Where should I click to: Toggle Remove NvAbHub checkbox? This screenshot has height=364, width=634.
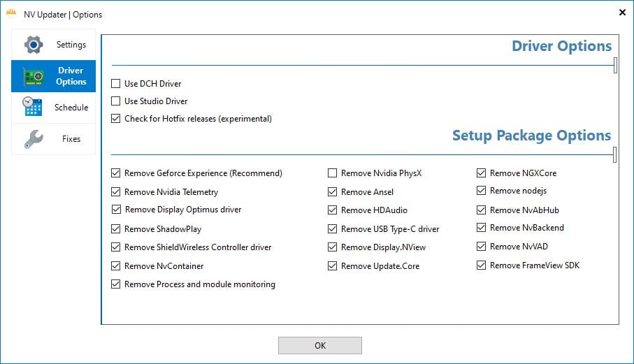481,210
